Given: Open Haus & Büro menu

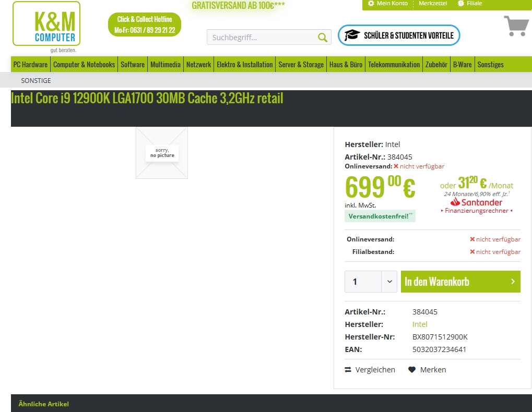Looking at the screenshot, I should [346, 64].
